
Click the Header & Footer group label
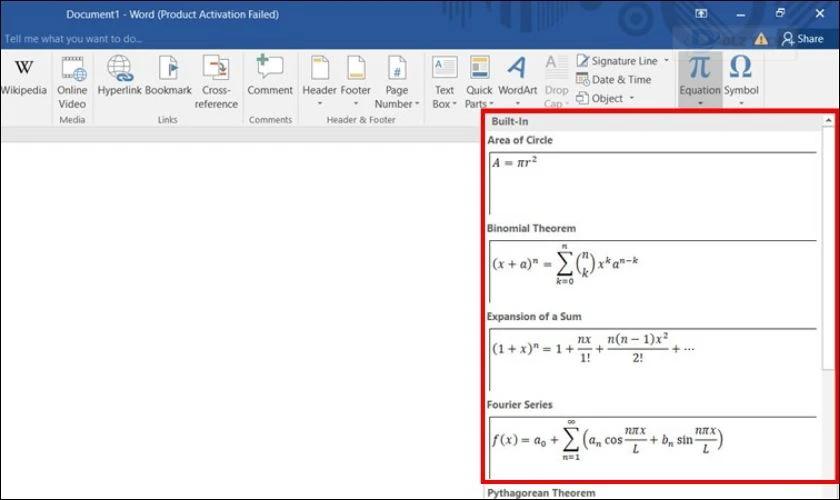pos(361,120)
